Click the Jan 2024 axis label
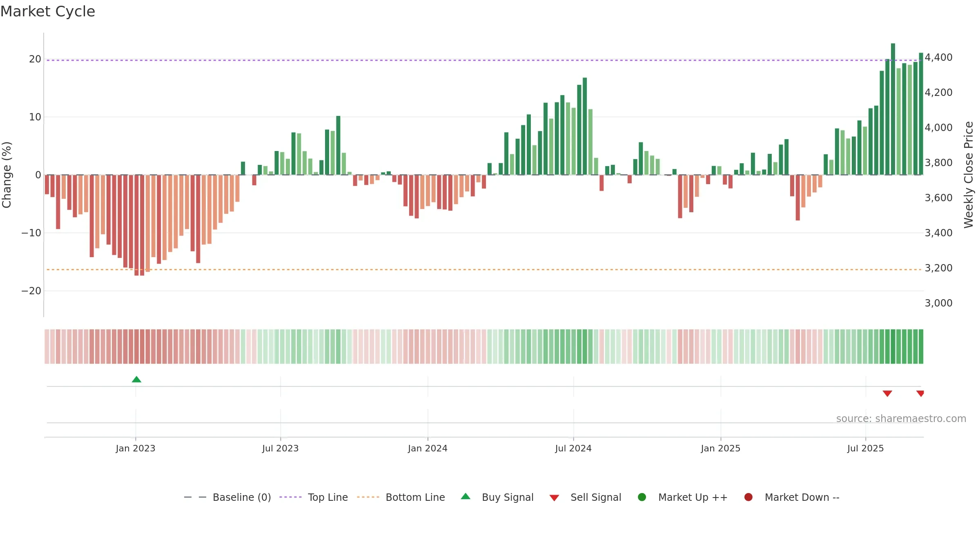 pyautogui.click(x=428, y=448)
